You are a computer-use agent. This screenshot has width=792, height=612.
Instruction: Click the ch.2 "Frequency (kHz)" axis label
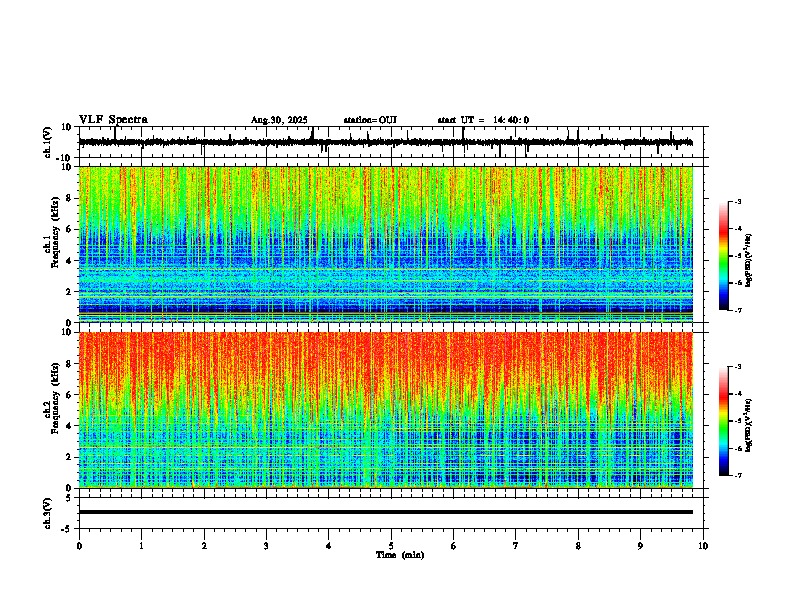pos(55,398)
